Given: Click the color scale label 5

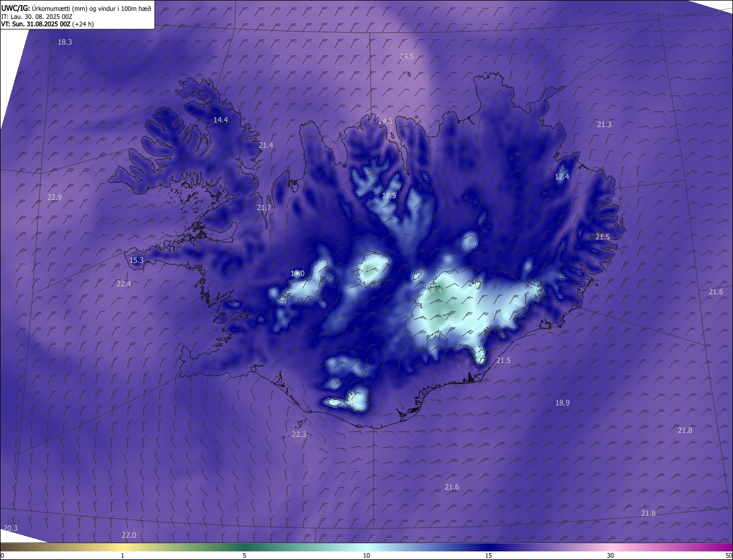Looking at the screenshot, I should click(245, 556).
